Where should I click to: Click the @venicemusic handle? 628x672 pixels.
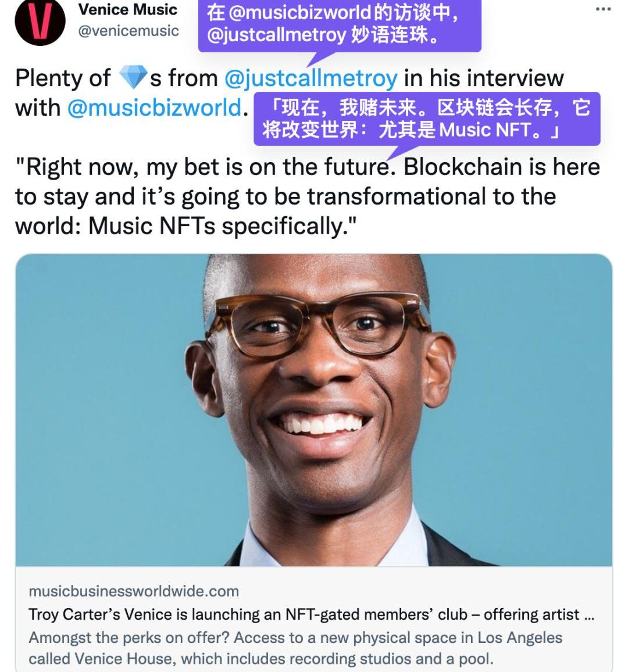coord(128,31)
